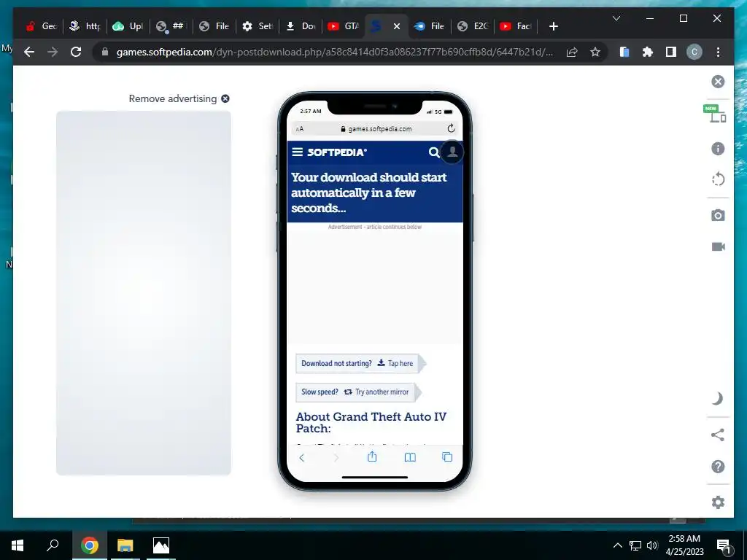Close the mobile simulator panel
Viewport: 747px width, 560px height.
(718, 82)
